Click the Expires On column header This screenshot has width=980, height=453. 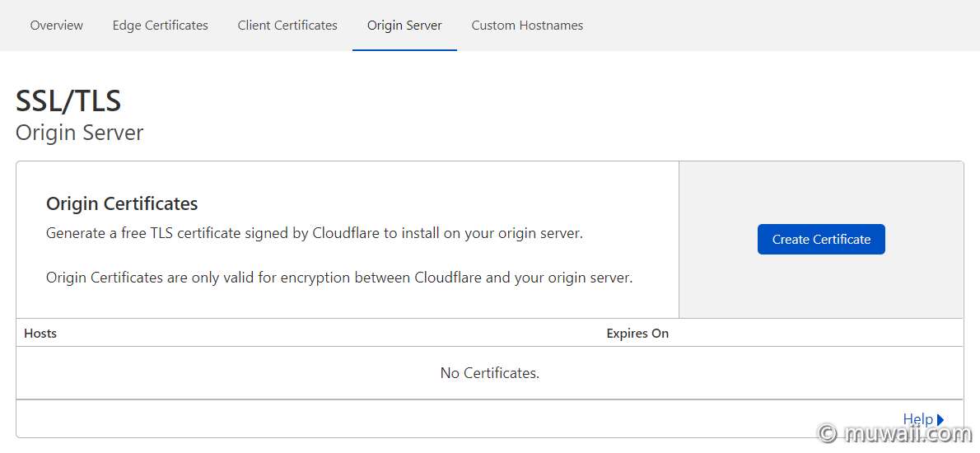coord(637,334)
